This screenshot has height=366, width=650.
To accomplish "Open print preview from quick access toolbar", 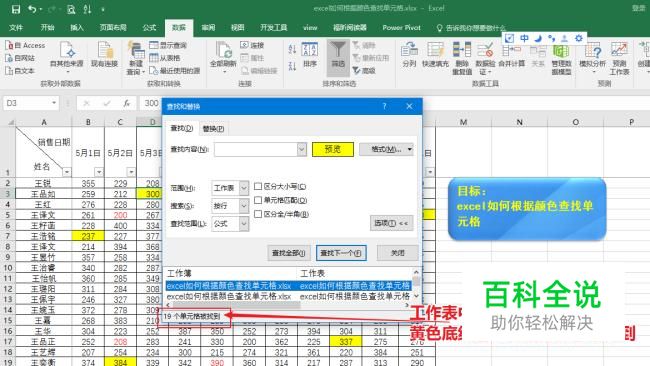I will pyautogui.click(x=71, y=9).
